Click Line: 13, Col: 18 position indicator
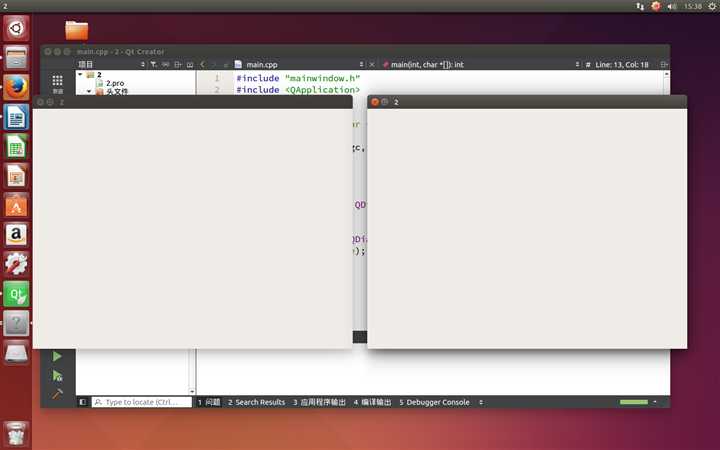The height and width of the screenshot is (450, 720). 622,65
